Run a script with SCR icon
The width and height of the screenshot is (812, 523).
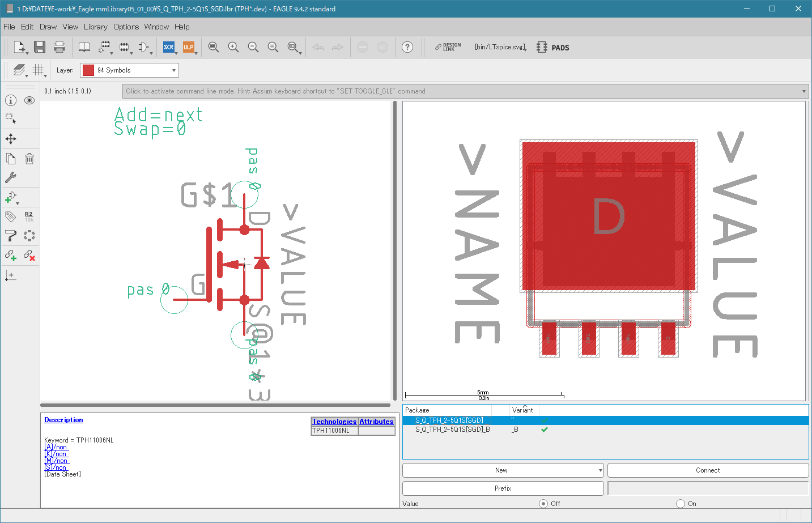coord(169,47)
